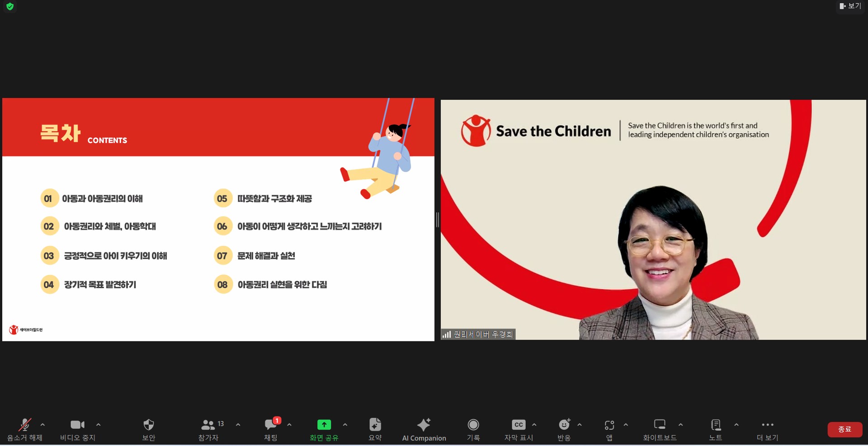Click slide item 05 따뜻함과 구조화 제공

[x=263, y=198]
